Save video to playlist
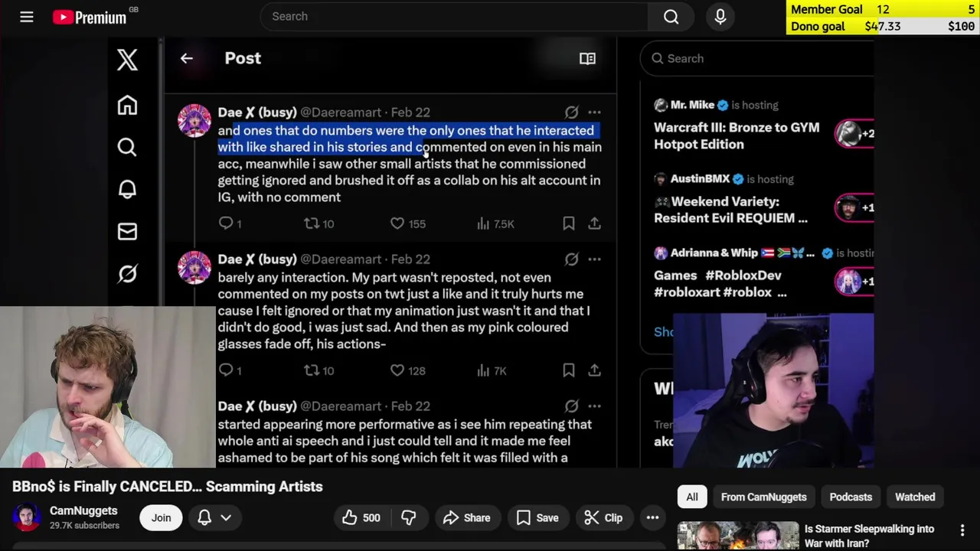 (537, 518)
